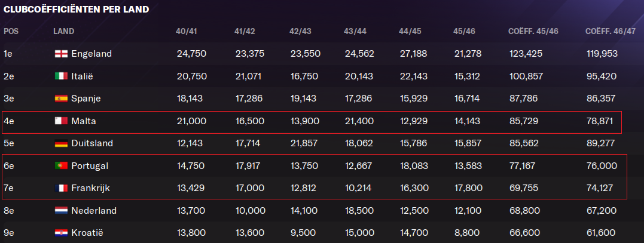Click the France flag beside Frankrijk

(x=61, y=188)
